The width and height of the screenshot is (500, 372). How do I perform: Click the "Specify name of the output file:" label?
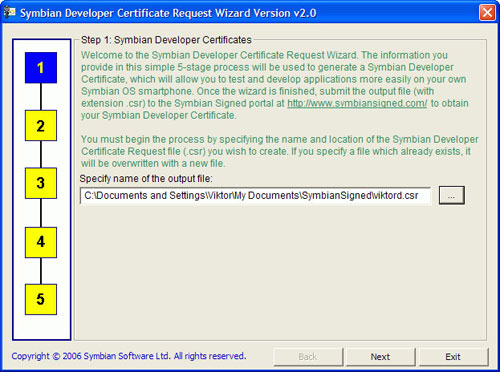coord(146,179)
